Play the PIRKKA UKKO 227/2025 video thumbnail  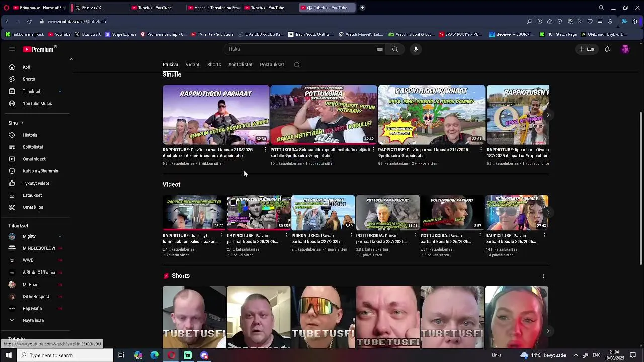(x=323, y=212)
